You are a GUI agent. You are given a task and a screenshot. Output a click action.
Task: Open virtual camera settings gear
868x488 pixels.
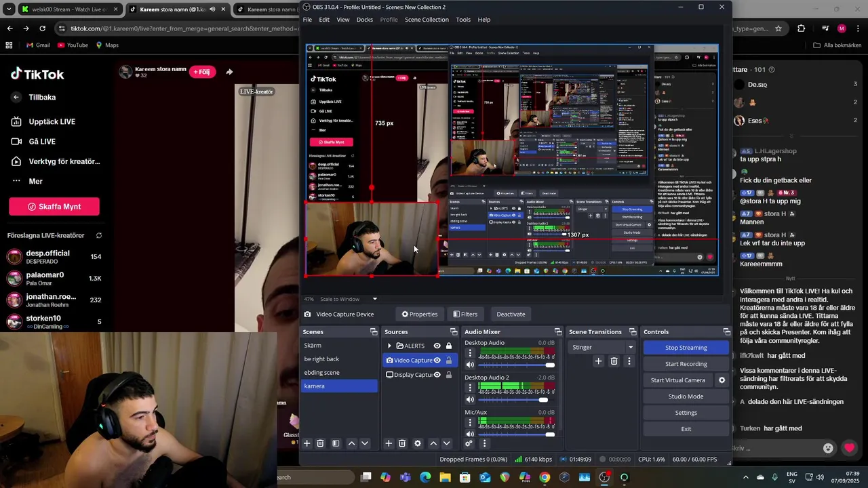[x=722, y=380]
